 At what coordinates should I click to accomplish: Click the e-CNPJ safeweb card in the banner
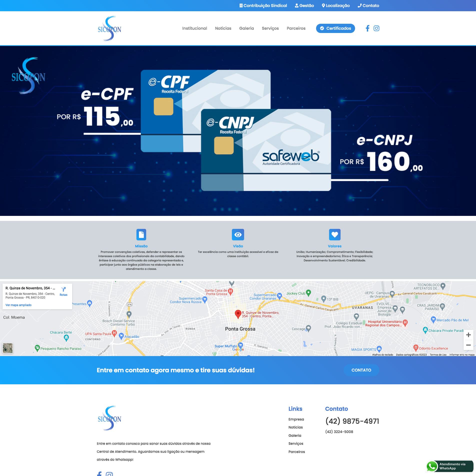pos(266,150)
